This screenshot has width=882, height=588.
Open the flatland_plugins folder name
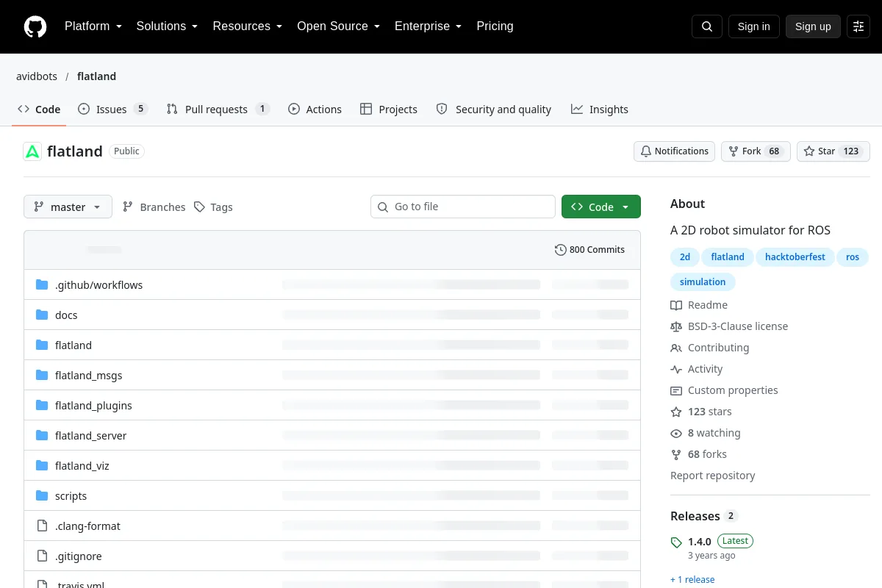(x=93, y=406)
